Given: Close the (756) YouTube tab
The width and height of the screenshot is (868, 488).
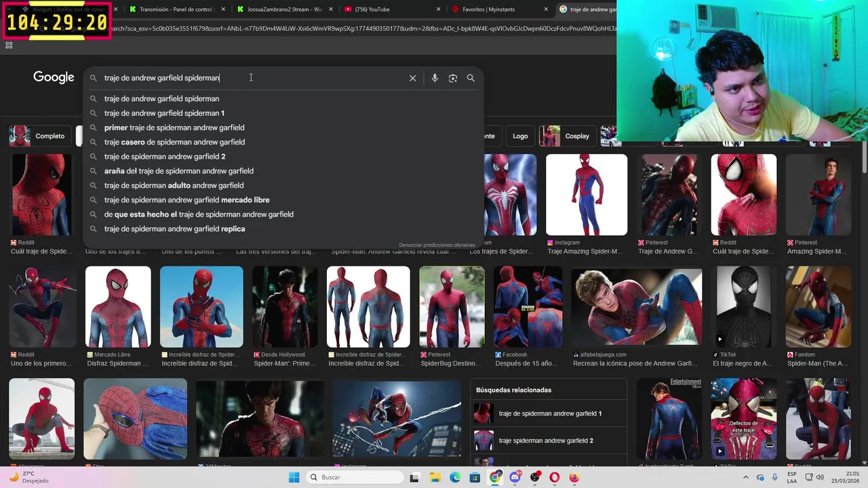Looking at the screenshot, I should [438, 9].
